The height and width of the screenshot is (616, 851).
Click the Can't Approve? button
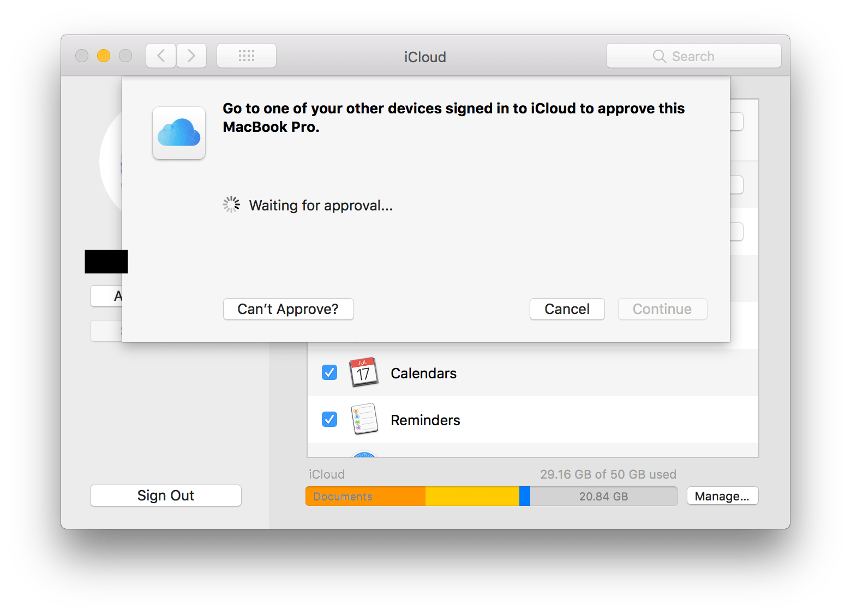pyautogui.click(x=288, y=309)
